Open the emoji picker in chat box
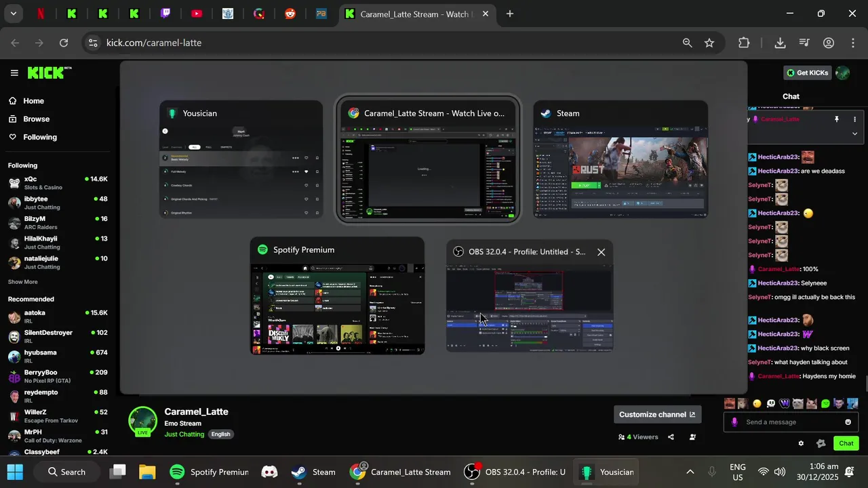Screen dimensions: 868x488 pyautogui.click(x=848, y=422)
